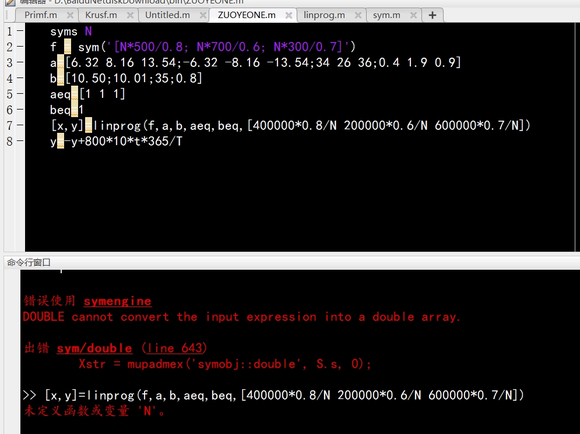Screen dimensions: 580x434
Task: Open the sym.m tab
Action: pos(387,15)
